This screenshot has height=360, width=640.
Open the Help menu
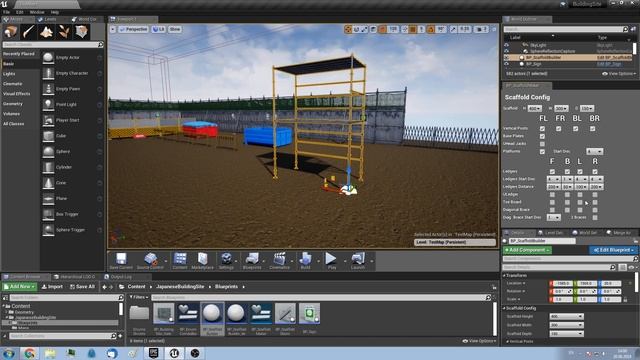(54, 12)
